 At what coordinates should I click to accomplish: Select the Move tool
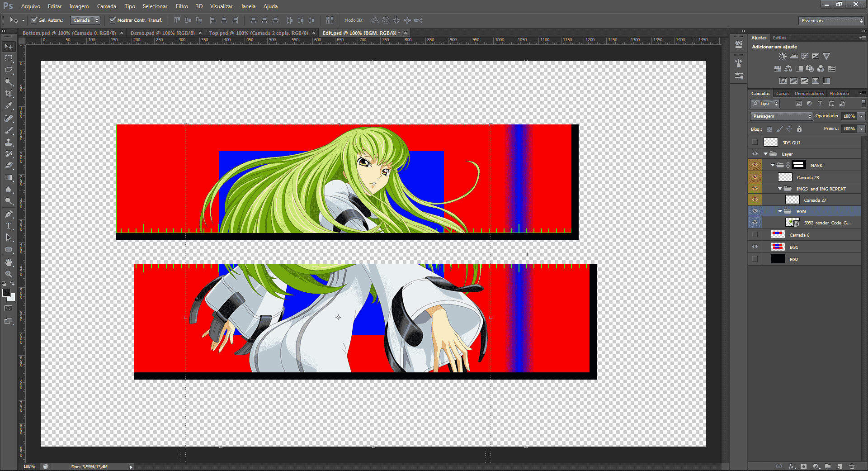click(x=9, y=47)
